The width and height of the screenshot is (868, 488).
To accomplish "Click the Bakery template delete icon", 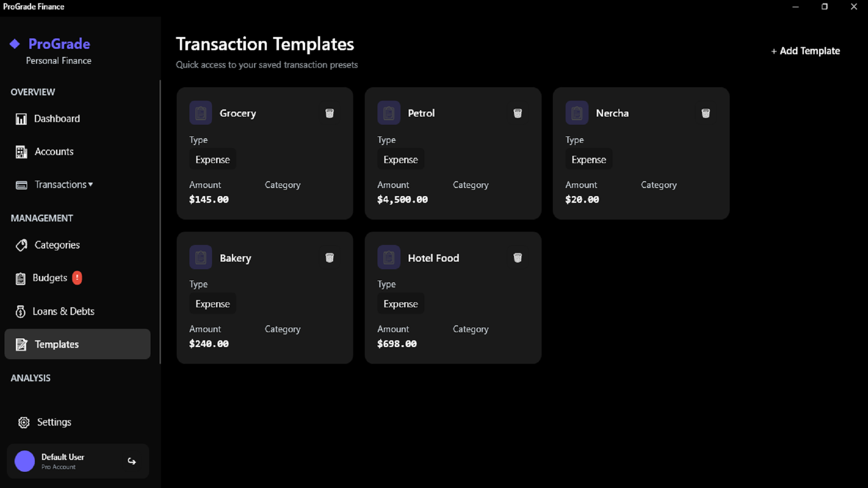I will point(330,258).
